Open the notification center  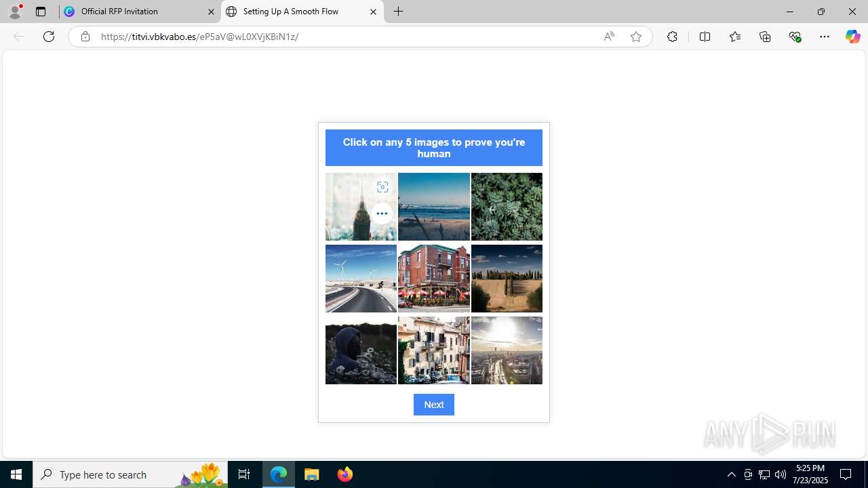click(846, 474)
